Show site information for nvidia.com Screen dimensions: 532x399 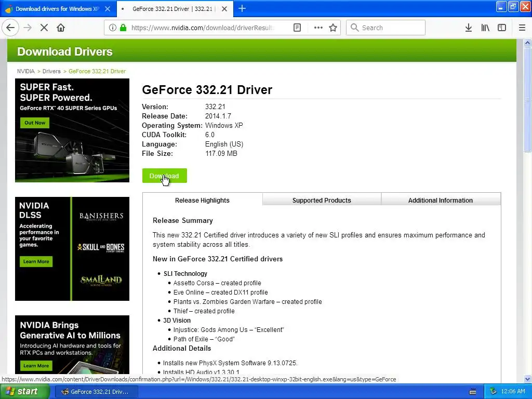[113, 28]
